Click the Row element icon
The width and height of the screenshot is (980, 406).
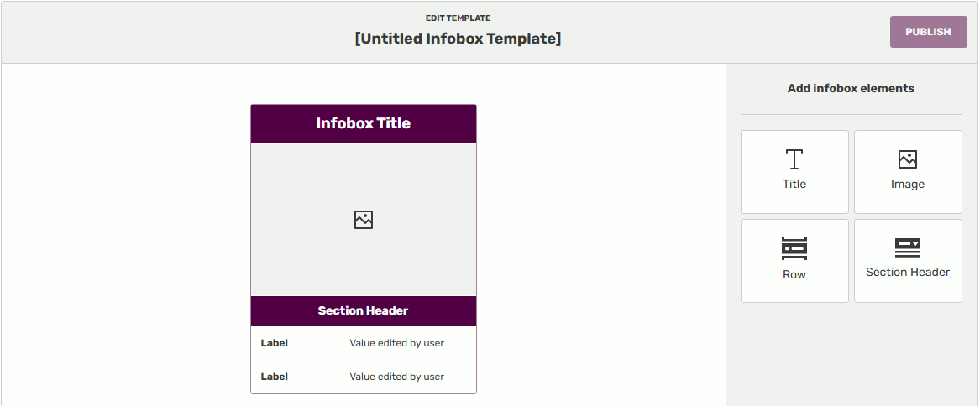click(794, 248)
